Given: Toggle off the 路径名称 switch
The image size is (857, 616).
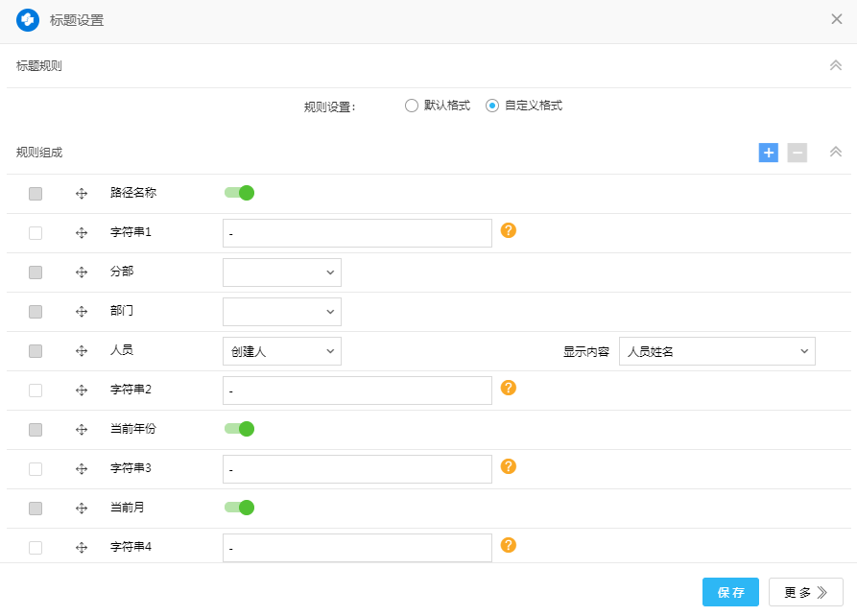Looking at the screenshot, I should coord(239,193).
